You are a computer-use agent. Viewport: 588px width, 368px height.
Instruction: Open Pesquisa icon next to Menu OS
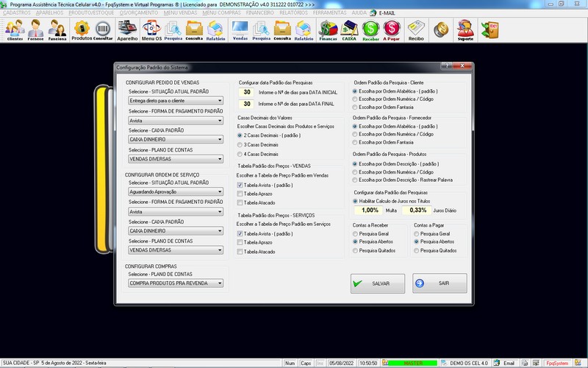coord(173,29)
